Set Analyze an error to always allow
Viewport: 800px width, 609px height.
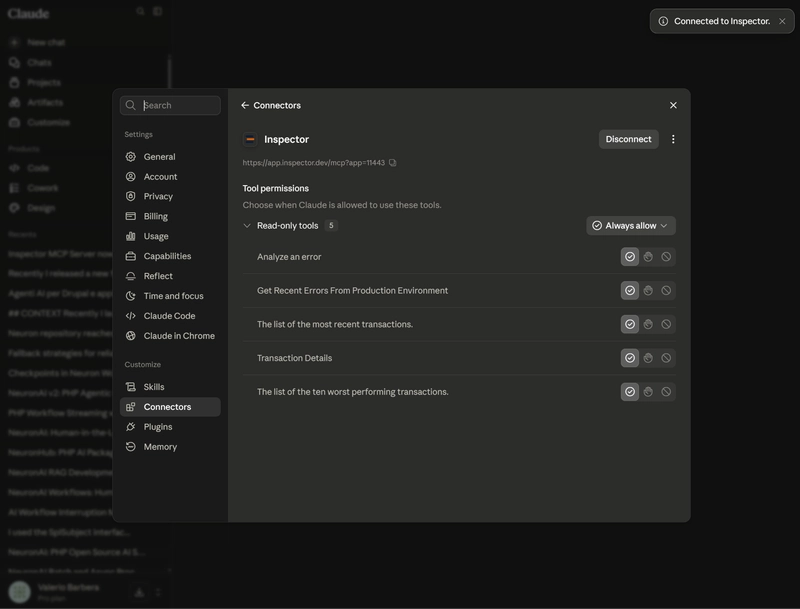click(630, 257)
